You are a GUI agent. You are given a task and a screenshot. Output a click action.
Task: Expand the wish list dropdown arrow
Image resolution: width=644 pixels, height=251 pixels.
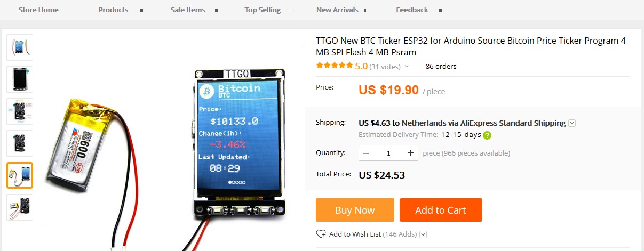[x=423, y=234]
